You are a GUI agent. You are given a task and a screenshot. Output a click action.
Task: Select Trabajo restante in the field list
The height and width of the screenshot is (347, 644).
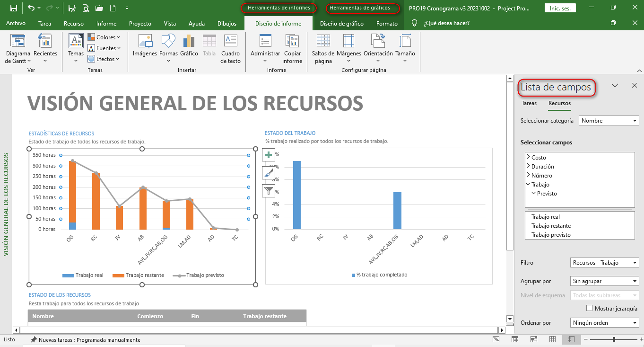coord(551,226)
